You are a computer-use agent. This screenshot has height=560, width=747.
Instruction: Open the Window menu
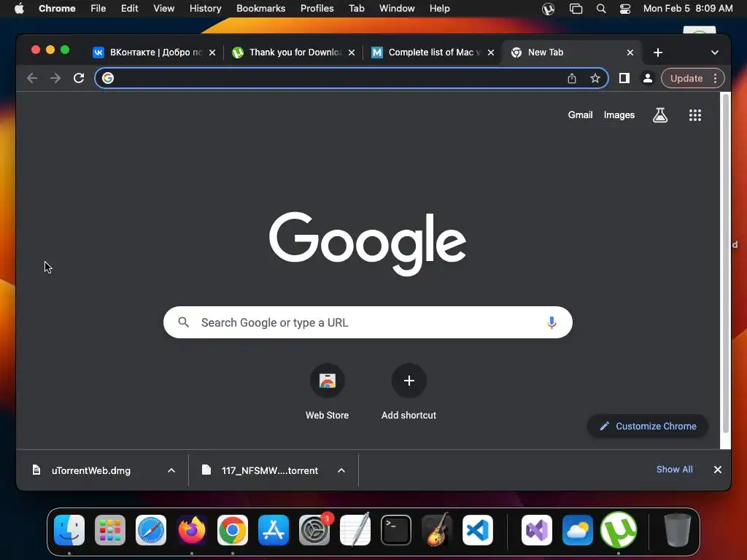tap(397, 9)
